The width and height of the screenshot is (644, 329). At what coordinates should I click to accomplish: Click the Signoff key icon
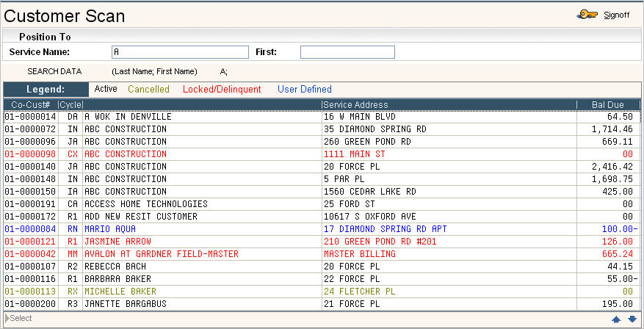(x=587, y=15)
